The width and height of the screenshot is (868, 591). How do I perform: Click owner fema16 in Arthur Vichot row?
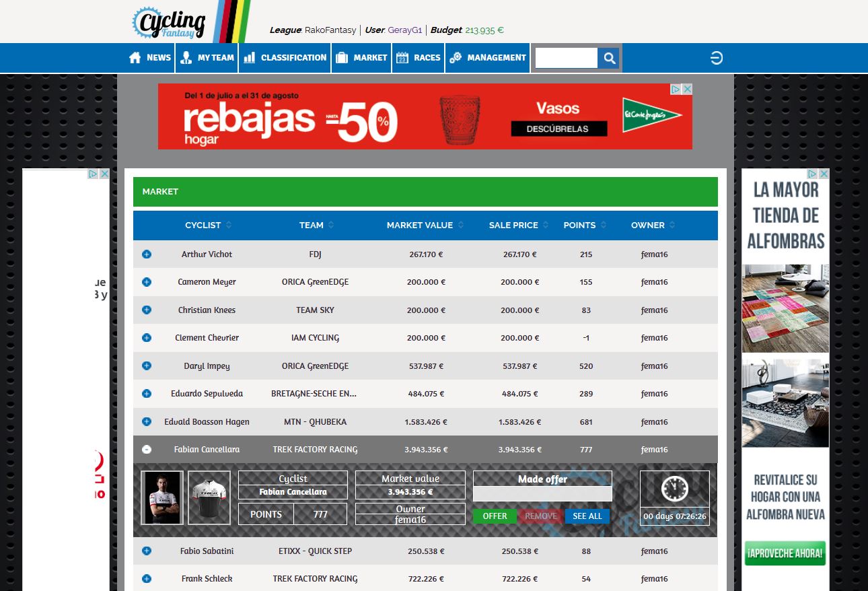click(x=654, y=254)
